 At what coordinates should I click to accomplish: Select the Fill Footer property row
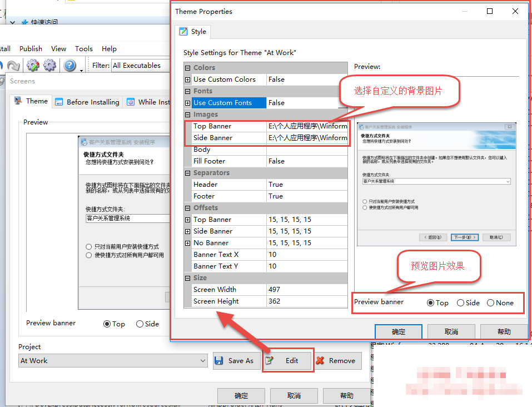click(270, 161)
